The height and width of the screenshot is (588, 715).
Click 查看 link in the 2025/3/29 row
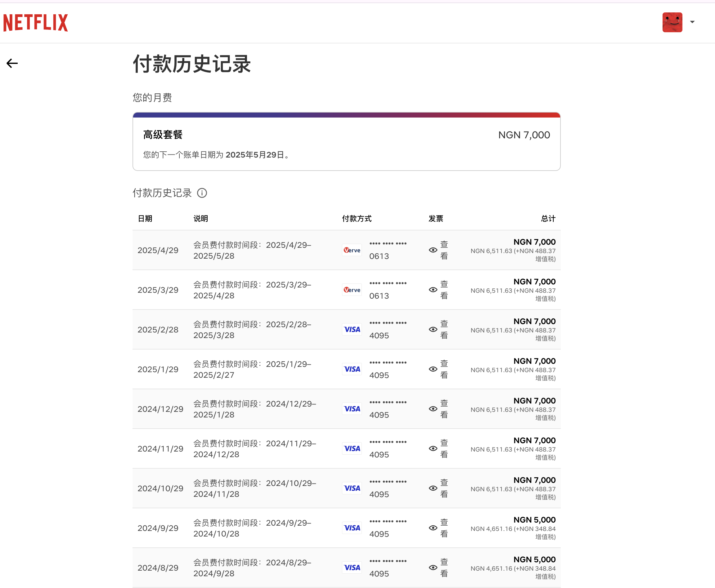click(444, 290)
